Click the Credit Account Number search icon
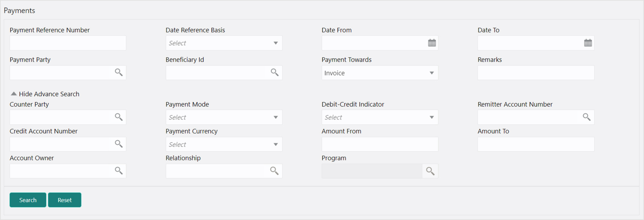644x220 pixels. tap(119, 144)
